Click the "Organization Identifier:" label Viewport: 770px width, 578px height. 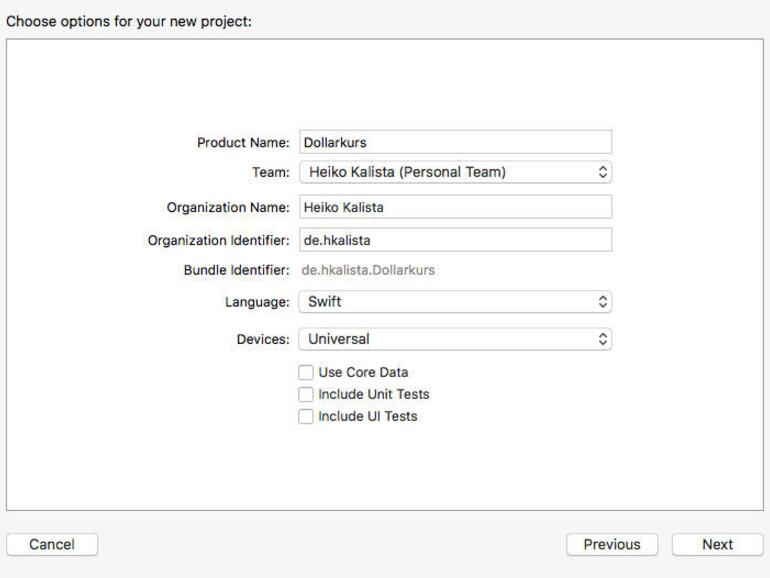[219, 240]
